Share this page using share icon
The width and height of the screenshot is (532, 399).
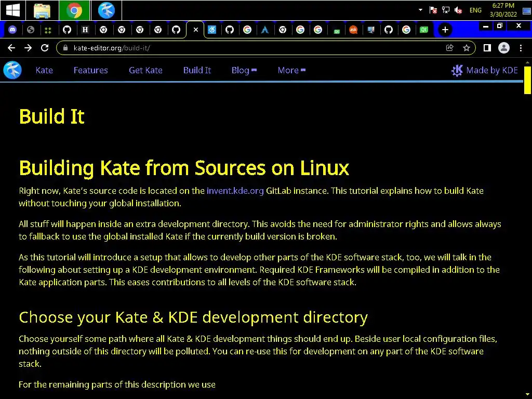point(449,48)
